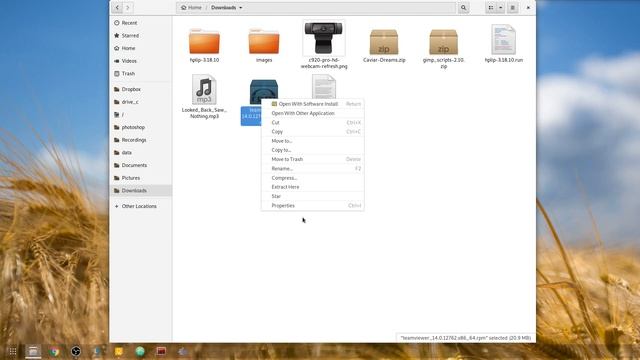Viewport: 640px width, 360px height.
Task: Choose Cut from the context menu
Action: tap(313, 122)
